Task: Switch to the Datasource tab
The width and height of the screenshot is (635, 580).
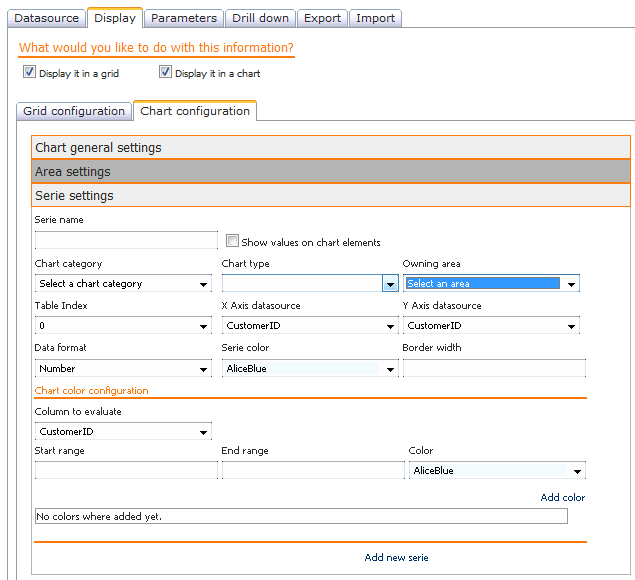Action: point(48,18)
